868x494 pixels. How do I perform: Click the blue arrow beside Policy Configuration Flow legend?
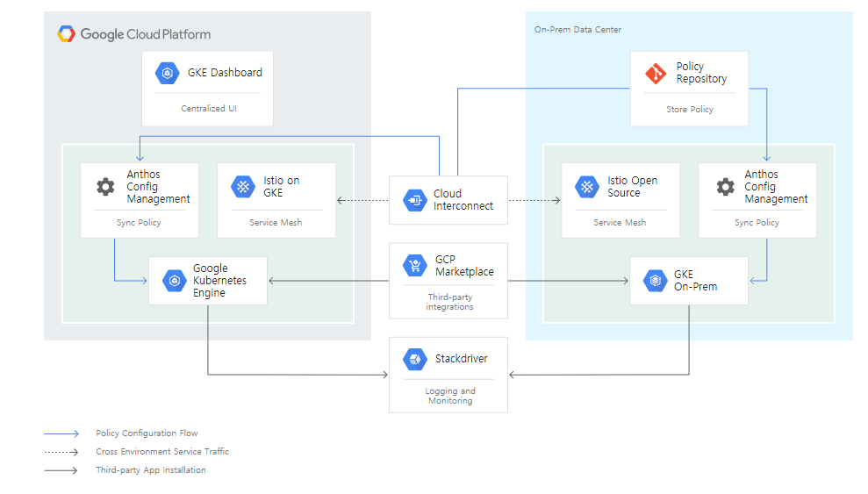(61, 433)
